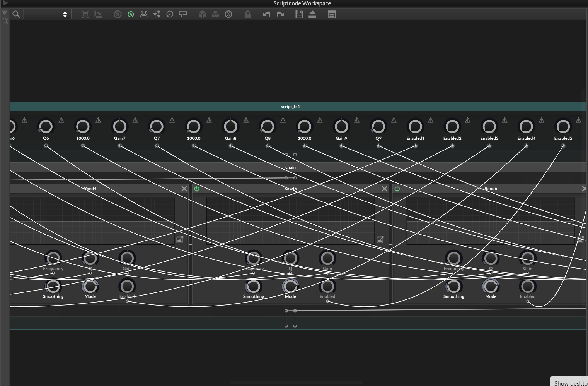588x386 pixels.
Task: Open Band5 filter graph popup icon
Action: [x=380, y=240]
